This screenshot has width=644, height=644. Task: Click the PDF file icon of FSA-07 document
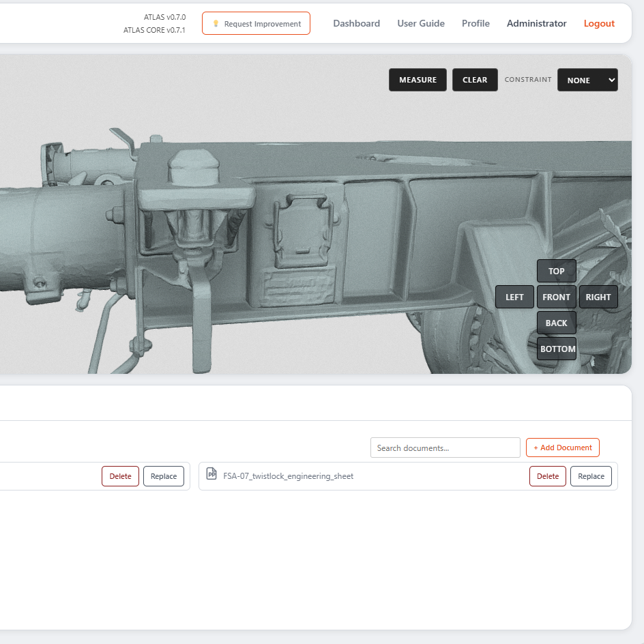(x=211, y=473)
